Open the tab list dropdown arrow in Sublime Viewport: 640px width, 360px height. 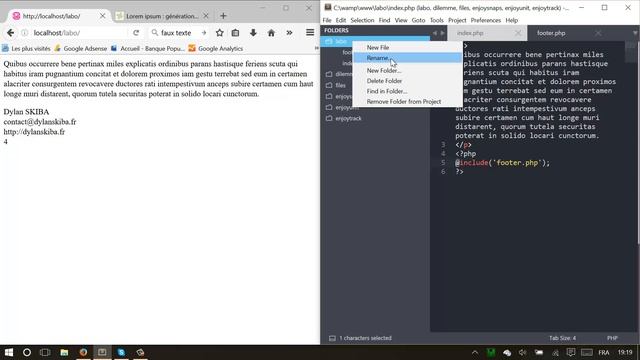(x=635, y=33)
